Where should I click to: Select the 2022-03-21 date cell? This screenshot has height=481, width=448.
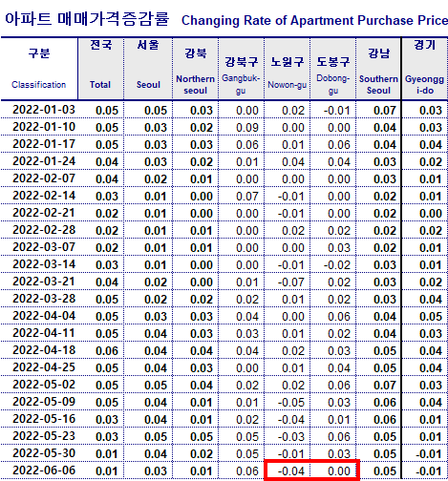point(44,282)
